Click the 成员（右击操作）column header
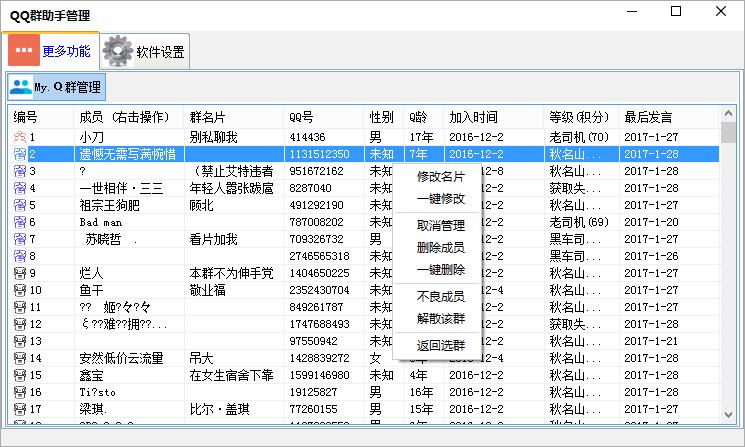This screenshot has height=447, width=745. tap(129, 117)
